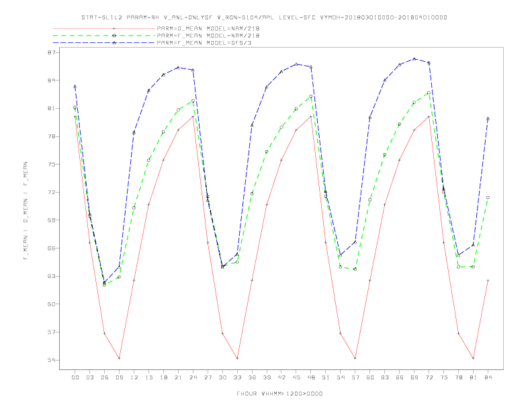Click x-axis tick label 33

(x=237, y=377)
